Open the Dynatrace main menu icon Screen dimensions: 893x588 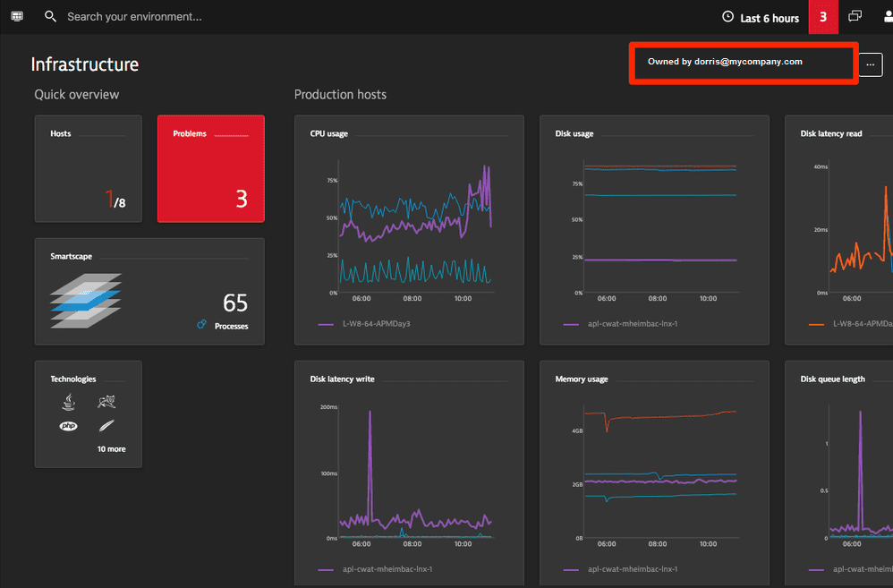[x=17, y=16]
